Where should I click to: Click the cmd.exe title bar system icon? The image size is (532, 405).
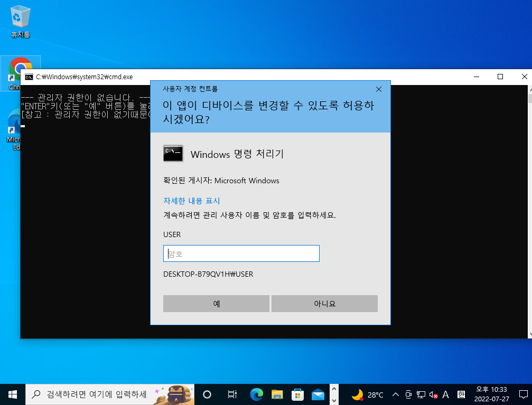coord(29,77)
